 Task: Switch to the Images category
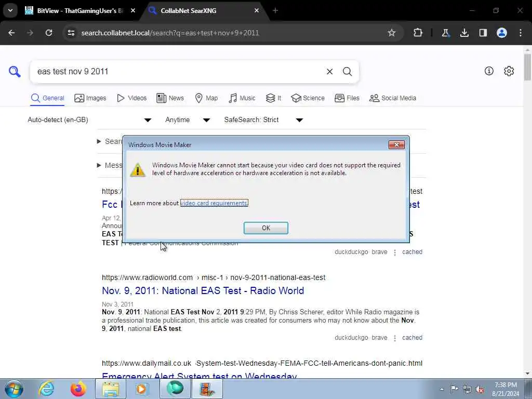coord(90,98)
